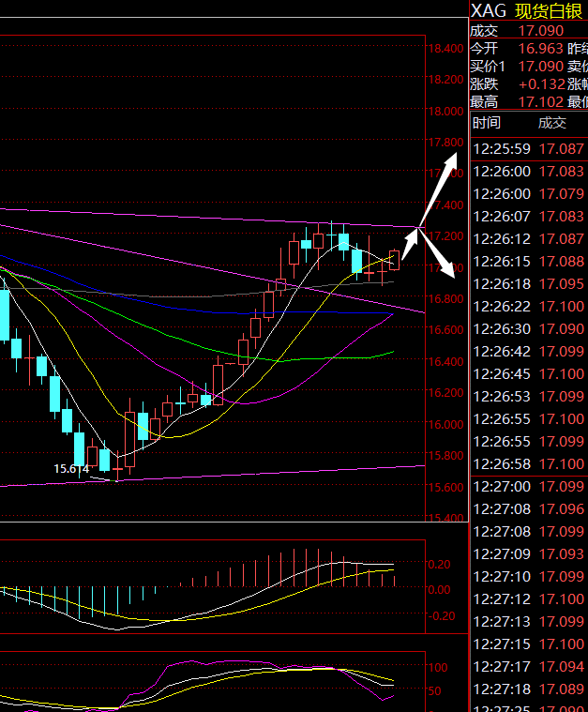
Task: Click the 涨跌 +0.132 change value
Action: pos(518,84)
